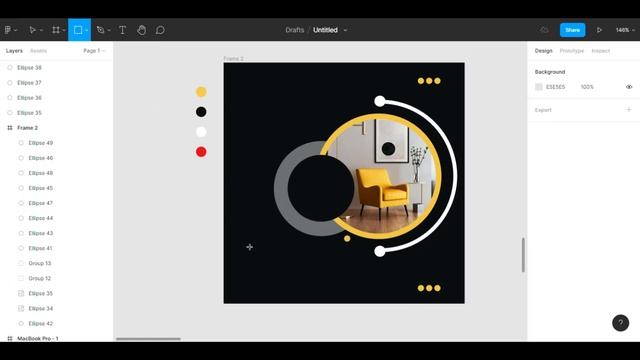Open the help question mark button
The image size is (640, 360).
620,323
